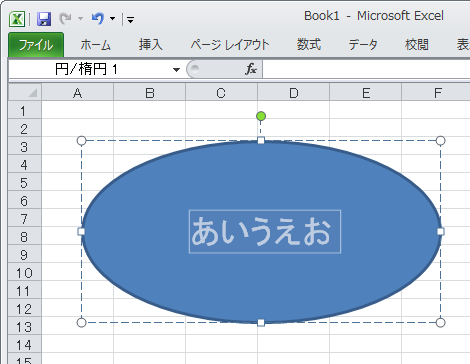Image resolution: width=470 pixels, height=364 pixels.
Task: Select row 1 header
Action: pos(25,110)
